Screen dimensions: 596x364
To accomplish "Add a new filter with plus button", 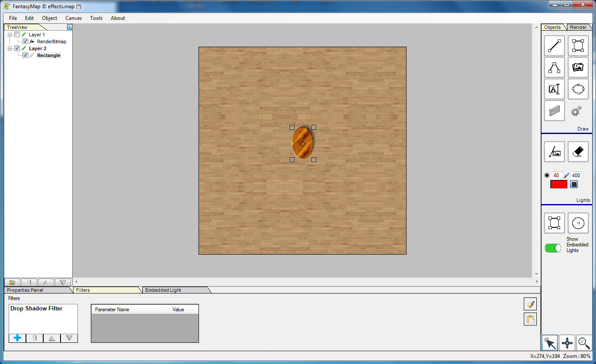I will click(17, 338).
